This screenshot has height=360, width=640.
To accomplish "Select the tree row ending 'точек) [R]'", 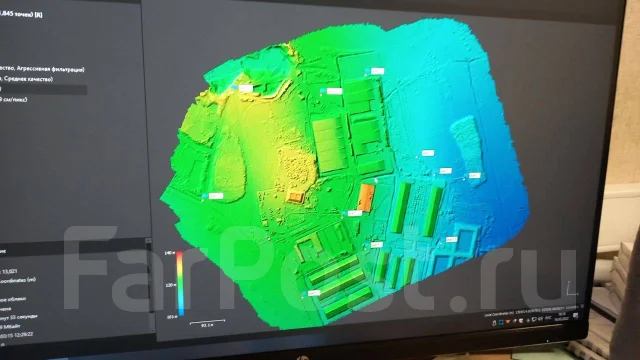I will [x=21, y=14].
